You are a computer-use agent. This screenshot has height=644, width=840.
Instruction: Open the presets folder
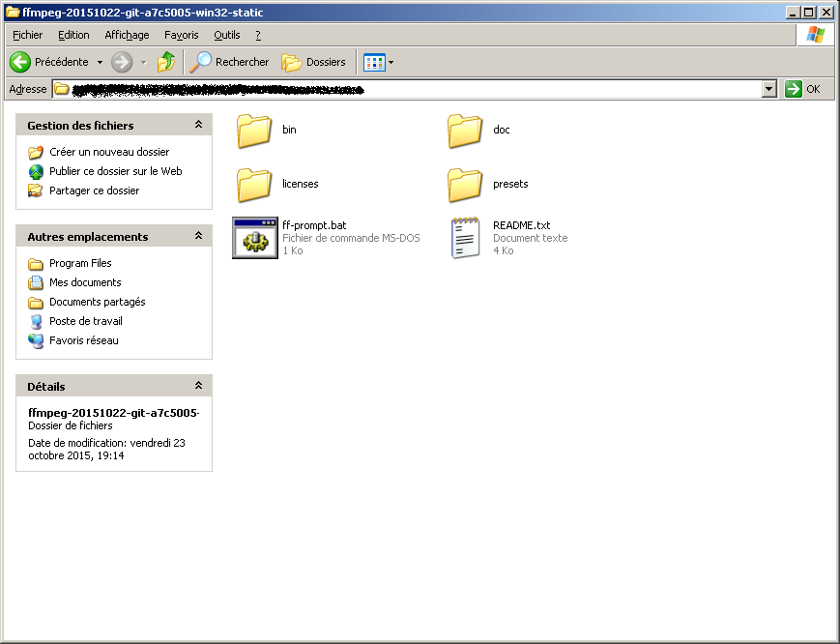(x=465, y=184)
